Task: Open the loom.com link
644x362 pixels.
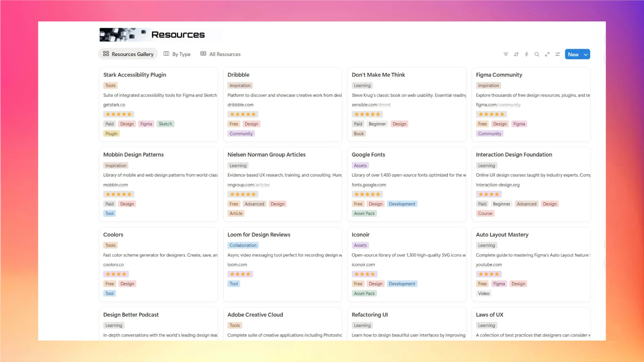Action: [x=237, y=264]
